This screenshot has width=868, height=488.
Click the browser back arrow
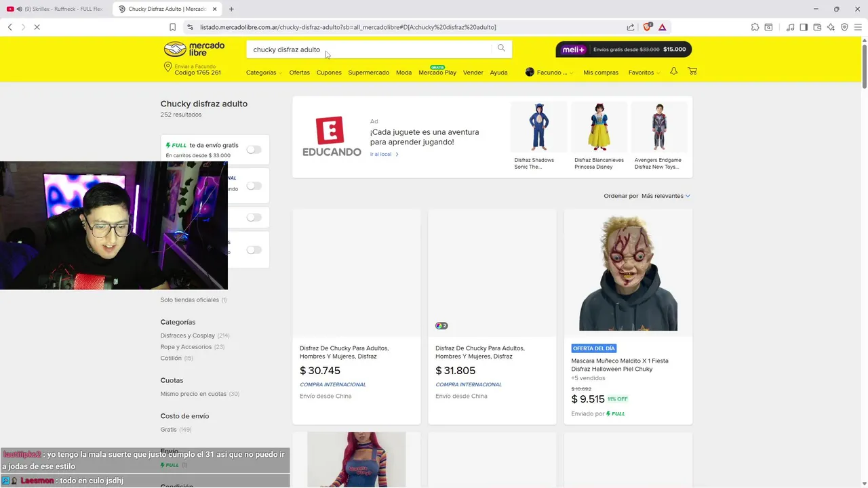[10, 27]
